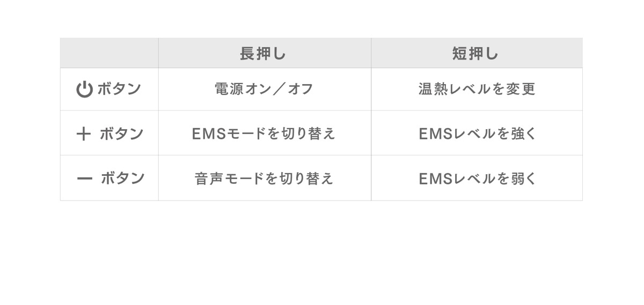Screen dimensions: 644x305
Task: Click the empty top-left header cell
Action: click(x=109, y=53)
